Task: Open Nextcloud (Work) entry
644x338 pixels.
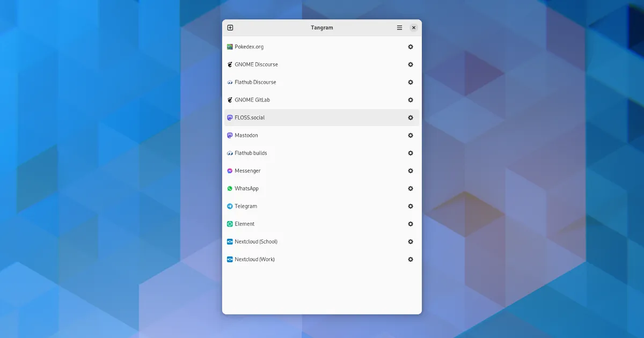Action: point(254,259)
